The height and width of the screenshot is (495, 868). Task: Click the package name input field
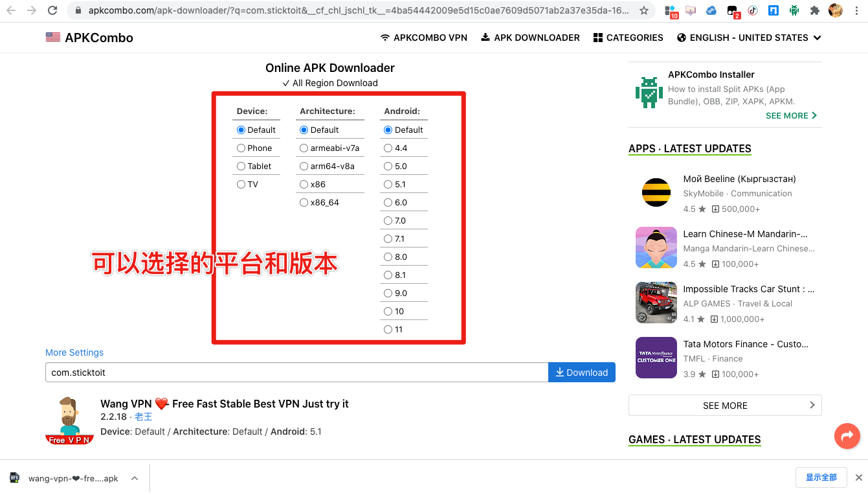point(297,373)
